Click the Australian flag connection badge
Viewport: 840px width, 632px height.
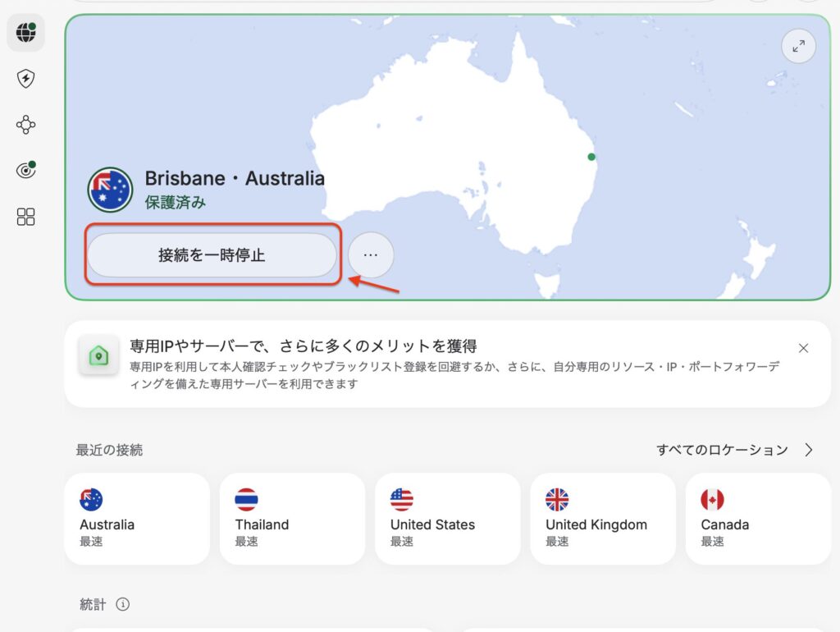click(x=111, y=190)
